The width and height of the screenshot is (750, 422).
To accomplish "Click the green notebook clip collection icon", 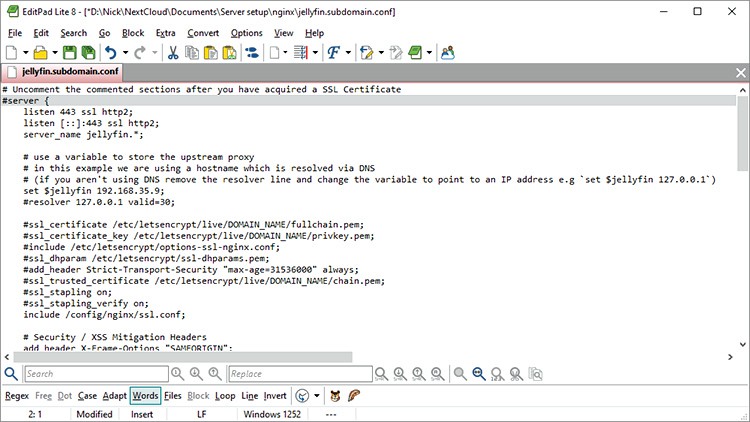I will click(415, 53).
